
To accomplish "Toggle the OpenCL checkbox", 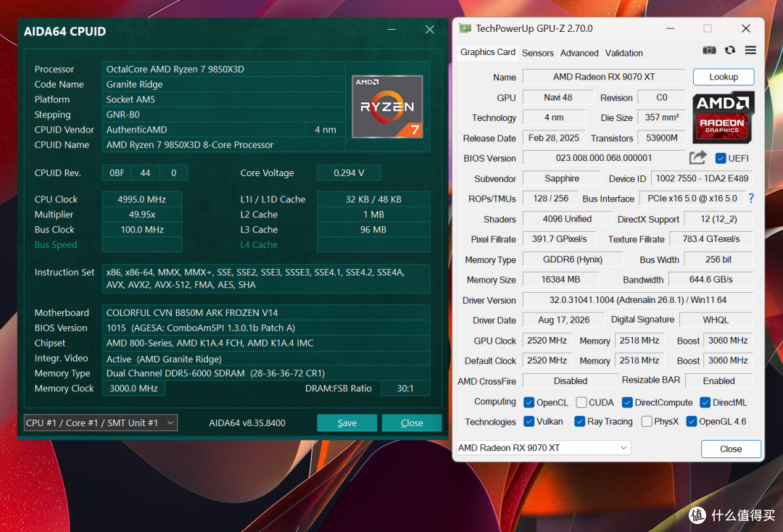I will click(529, 402).
